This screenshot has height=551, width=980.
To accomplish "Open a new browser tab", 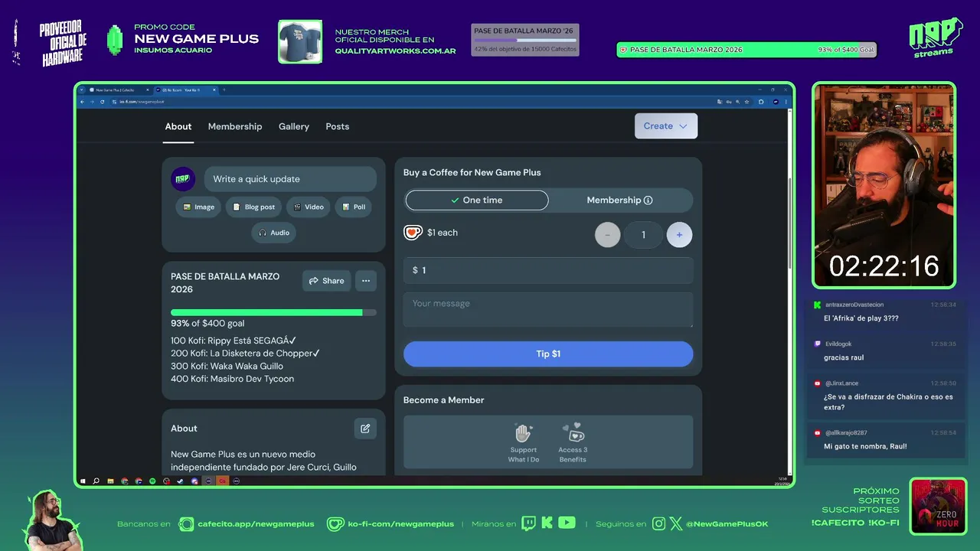I will click(x=224, y=90).
